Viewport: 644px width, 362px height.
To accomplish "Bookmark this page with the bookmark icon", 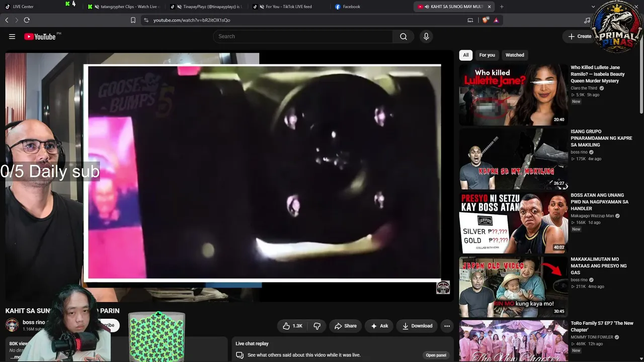I will pos(133,20).
